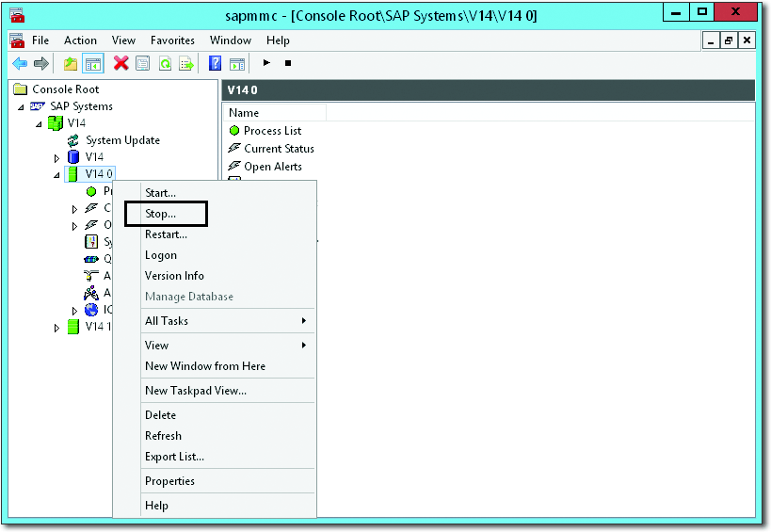The height and width of the screenshot is (532, 771).
Task: Select the V14 system node with green servers icon
Action: coord(67,123)
